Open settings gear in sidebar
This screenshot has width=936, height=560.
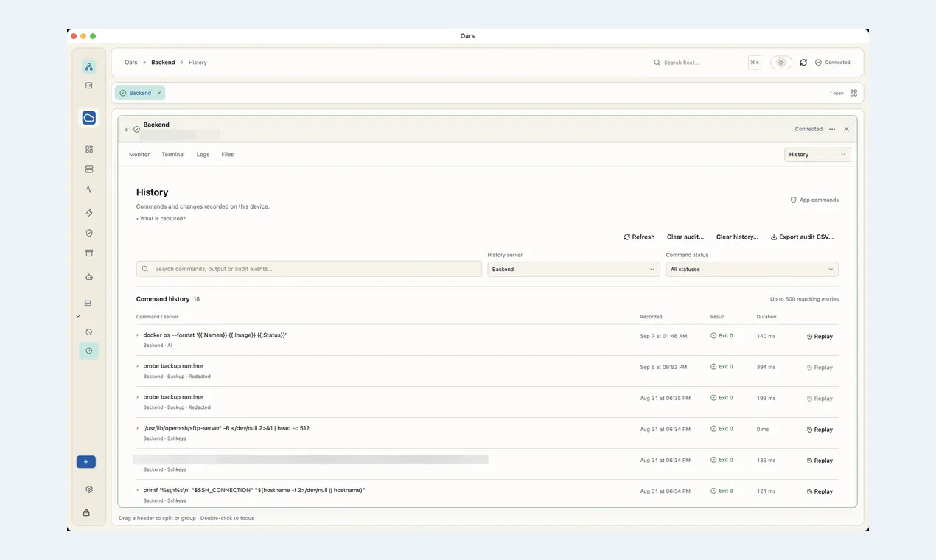[x=89, y=489]
